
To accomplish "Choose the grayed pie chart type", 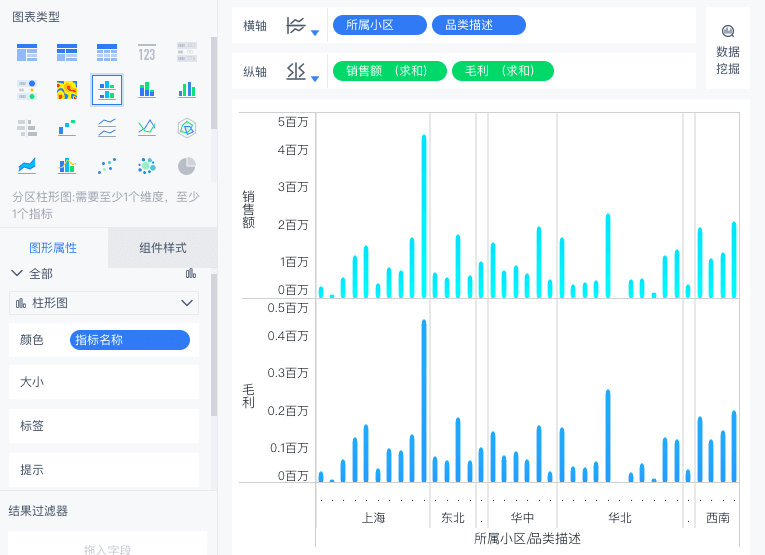I will [187, 166].
